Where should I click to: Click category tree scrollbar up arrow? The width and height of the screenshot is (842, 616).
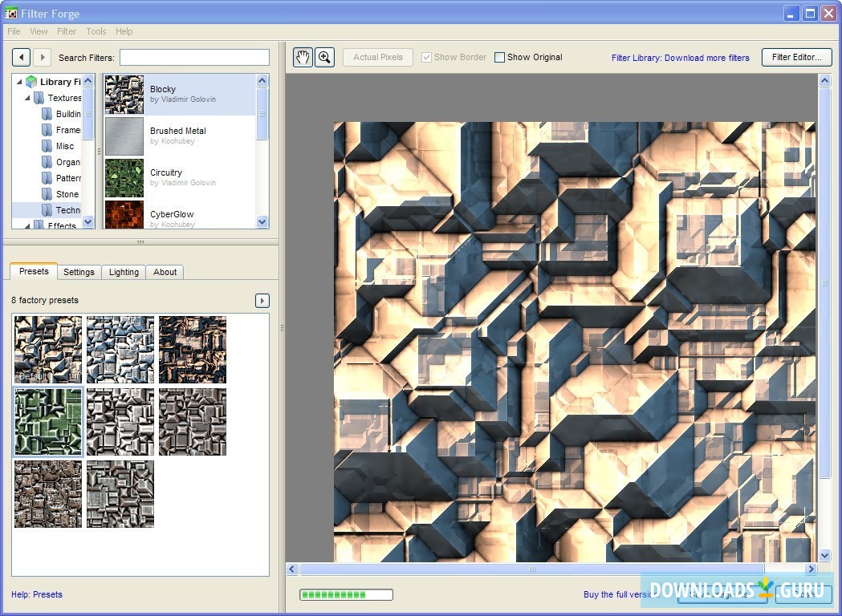[x=88, y=80]
